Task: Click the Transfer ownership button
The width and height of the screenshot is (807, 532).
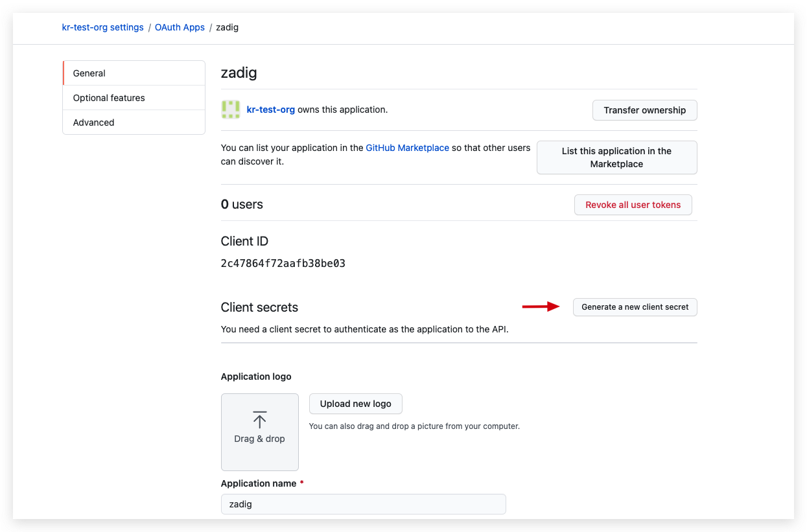Action: 644,110
